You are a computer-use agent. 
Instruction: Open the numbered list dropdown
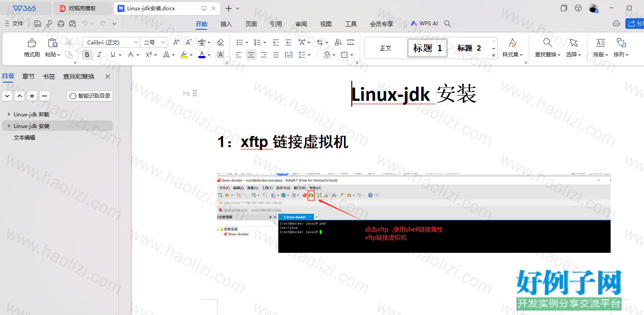[x=265, y=43]
